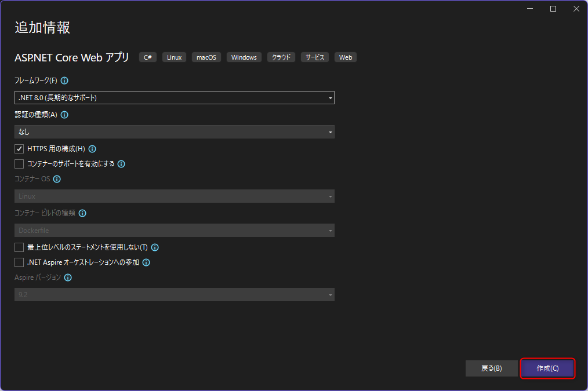This screenshot has height=391, width=588.
Task: Click the macOS tag
Action: 206,57
